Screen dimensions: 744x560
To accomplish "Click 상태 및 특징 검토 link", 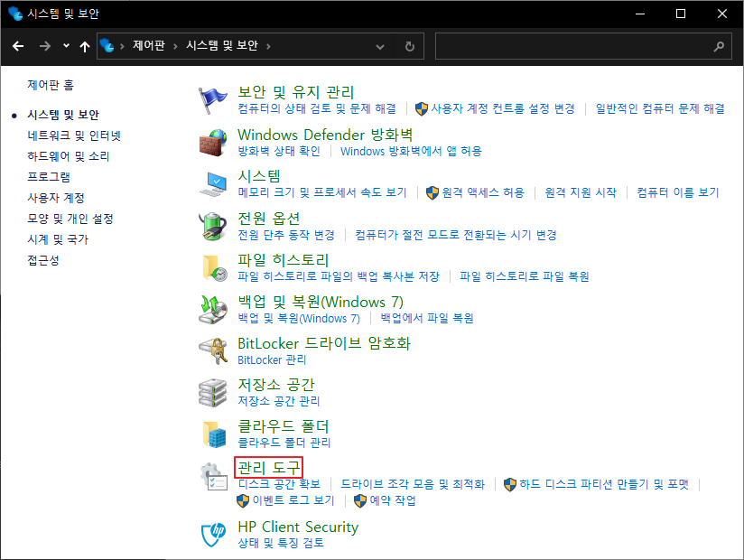I will click(281, 543).
